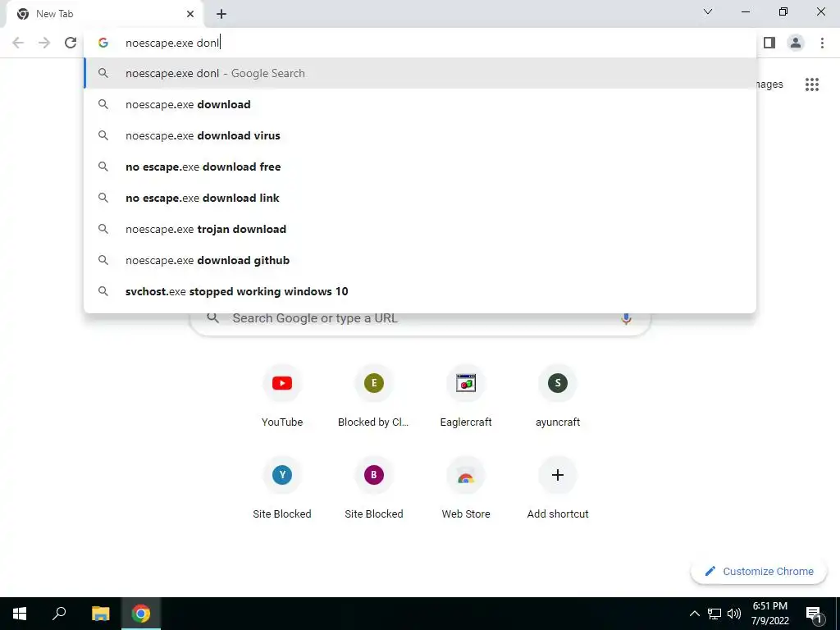This screenshot has height=630, width=840.
Task: Select suggestion 'noescape.exe download github'
Action: click(x=420, y=260)
